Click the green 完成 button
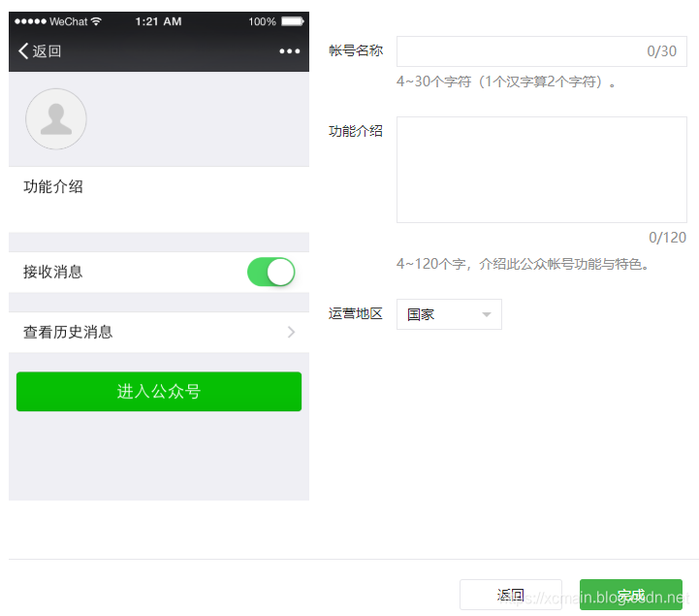 pyautogui.click(x=631, y=594)
